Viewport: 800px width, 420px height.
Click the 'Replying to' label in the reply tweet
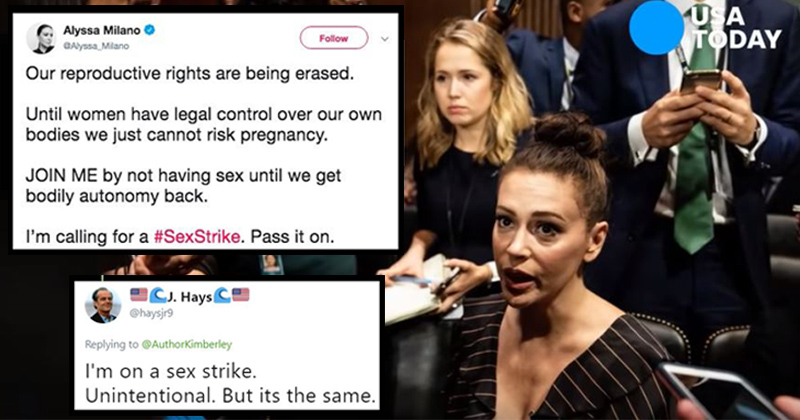pyautogui.click(x=112, y=344)
